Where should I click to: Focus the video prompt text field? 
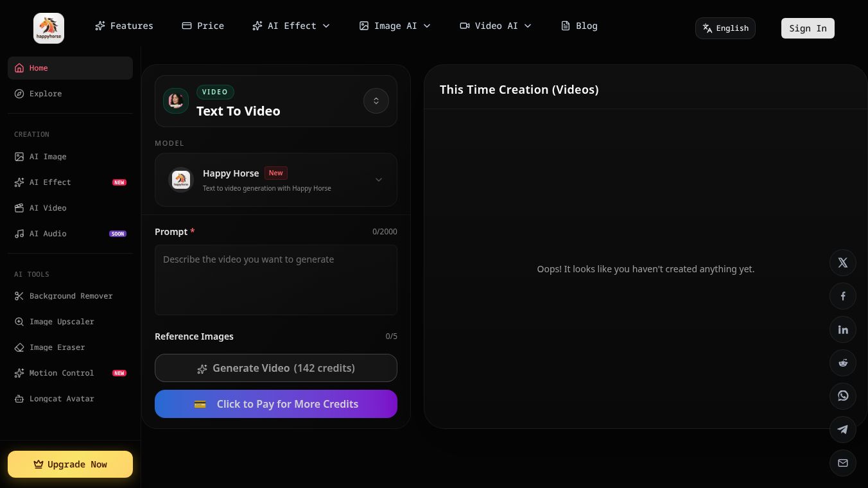pos(276,280)
